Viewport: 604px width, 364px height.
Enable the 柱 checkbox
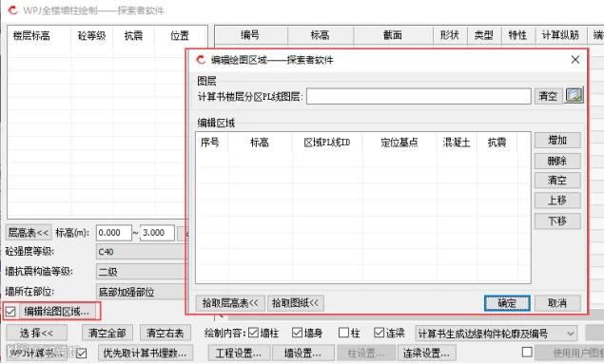pos(343,333)
